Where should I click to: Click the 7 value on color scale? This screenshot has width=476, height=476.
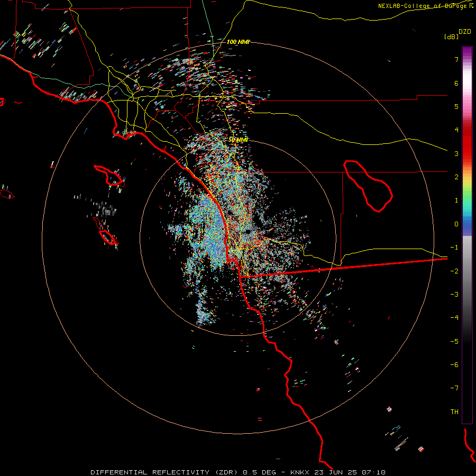point(456,60)
